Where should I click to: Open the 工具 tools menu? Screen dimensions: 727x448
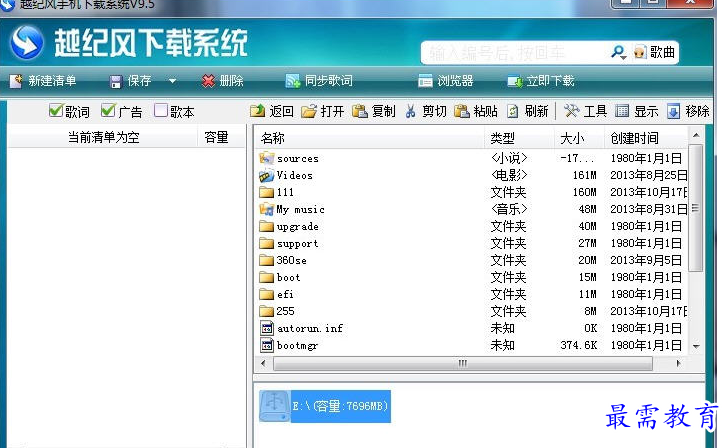(x=585, y=111)
